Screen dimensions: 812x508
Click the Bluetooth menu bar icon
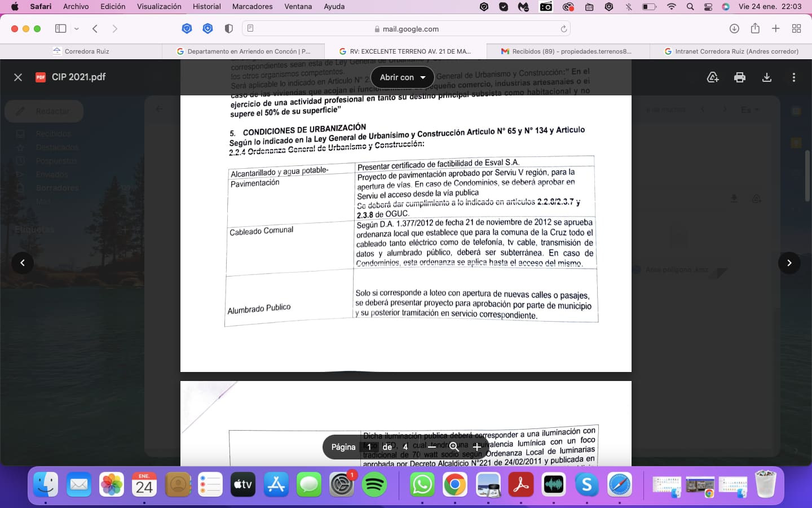[x=628, y=7]
